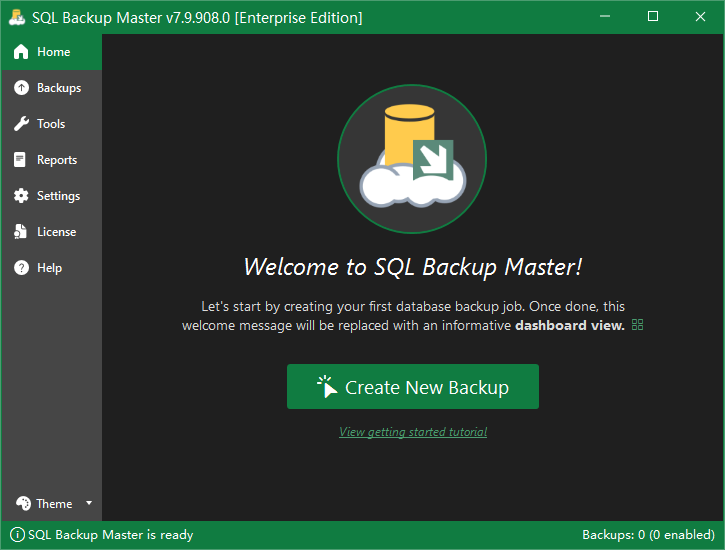Click the cursor icon on Create New Backup
This screenshot has width=725, height=550.
click(327, 387)
